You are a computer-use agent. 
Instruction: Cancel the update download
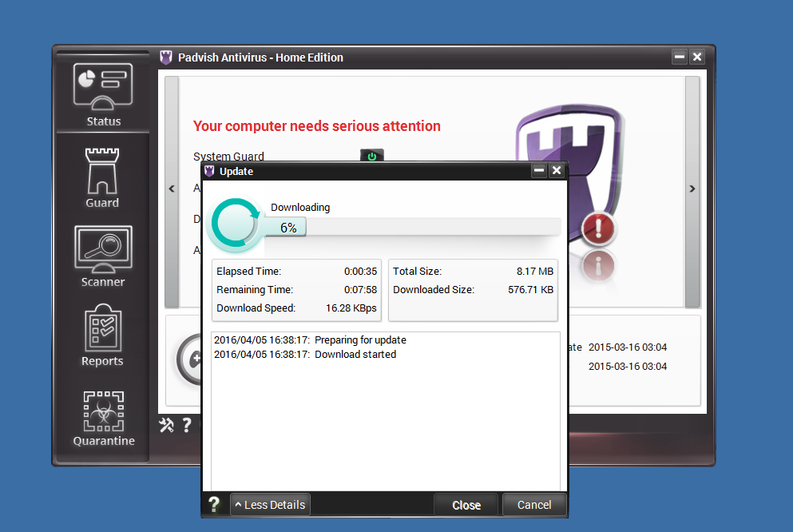pyautogui.click(x=534, y=505)
